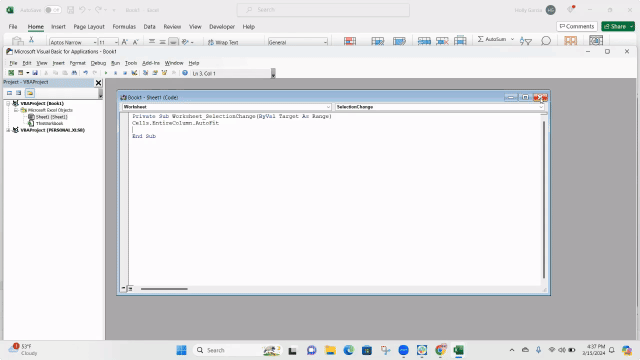Select ThisWorkbook in the project tree
640x360 pixels.
(49, 123)
